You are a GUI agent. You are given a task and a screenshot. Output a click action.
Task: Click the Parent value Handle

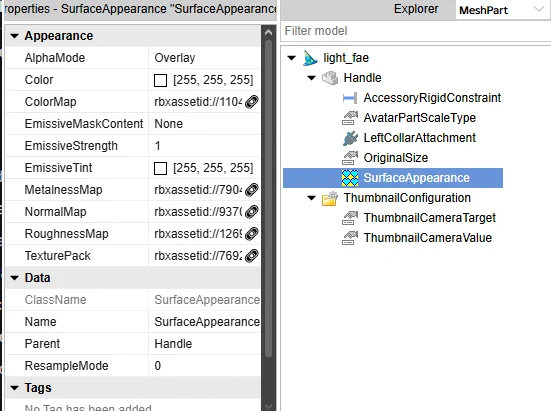[173, 344]
